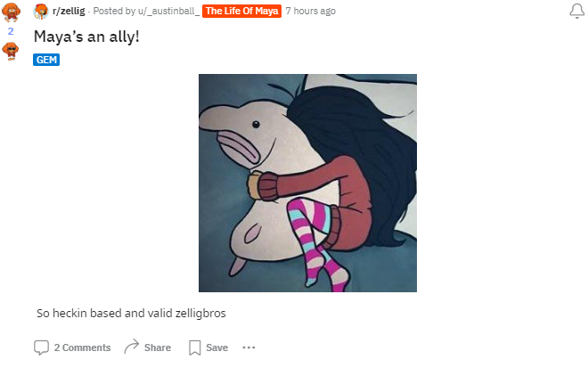Open the three-dot more options menu
This screenshot has width=588, height=368.
249,348
